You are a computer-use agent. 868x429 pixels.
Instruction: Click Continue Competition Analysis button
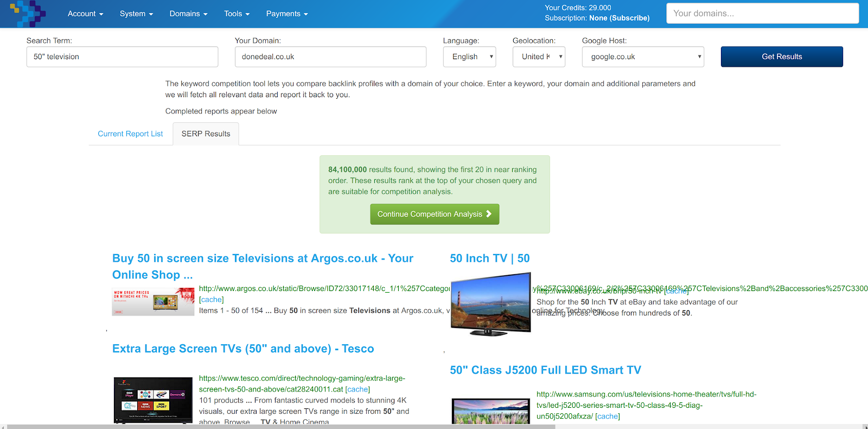(435, 214)
